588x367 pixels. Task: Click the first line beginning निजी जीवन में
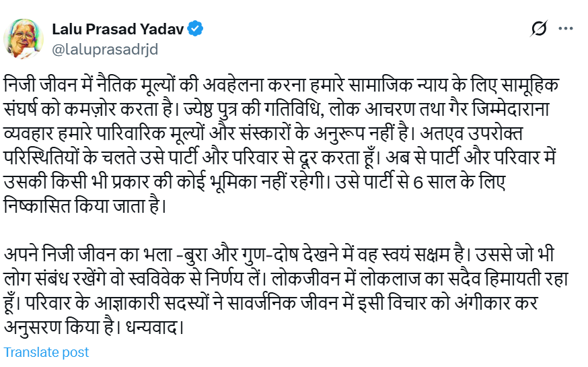[x=282, y=85]
